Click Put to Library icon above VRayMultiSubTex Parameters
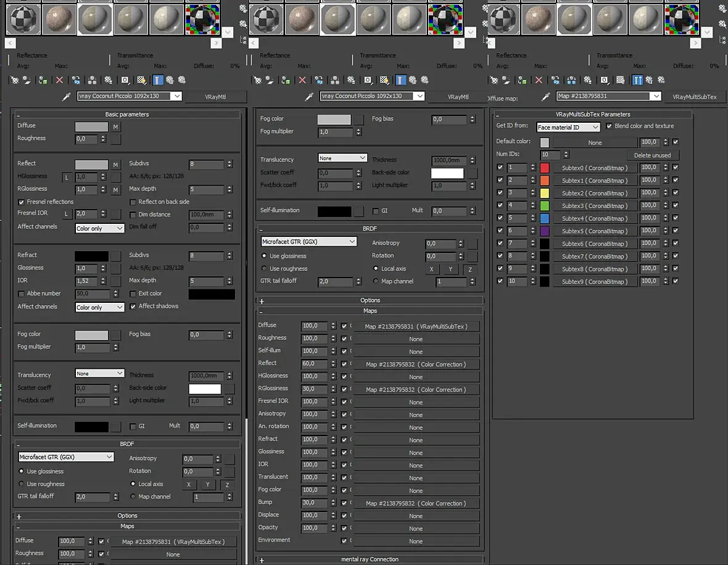Image resolution: width=728 pixels, height=565 pixels. coord(589,80)
